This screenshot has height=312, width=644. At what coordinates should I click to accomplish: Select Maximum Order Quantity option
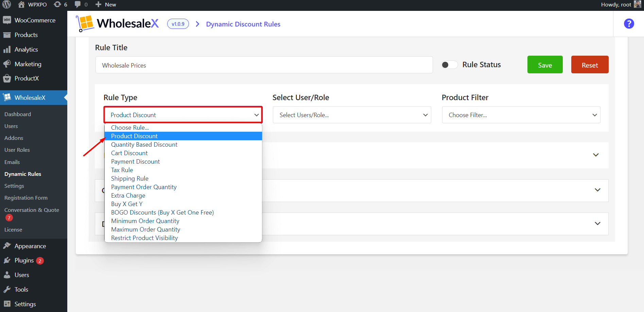point(183,230)
